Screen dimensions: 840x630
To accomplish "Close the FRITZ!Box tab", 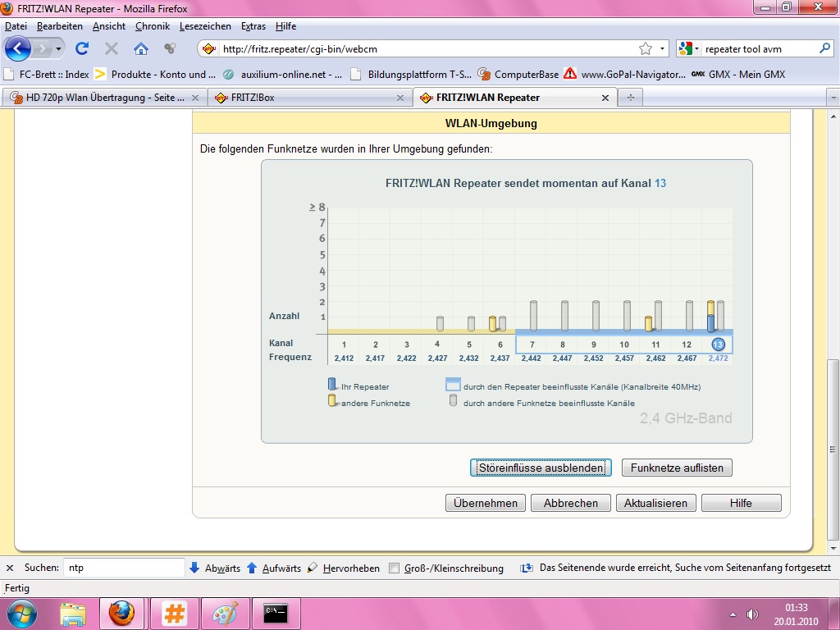I will pos(400,98).
